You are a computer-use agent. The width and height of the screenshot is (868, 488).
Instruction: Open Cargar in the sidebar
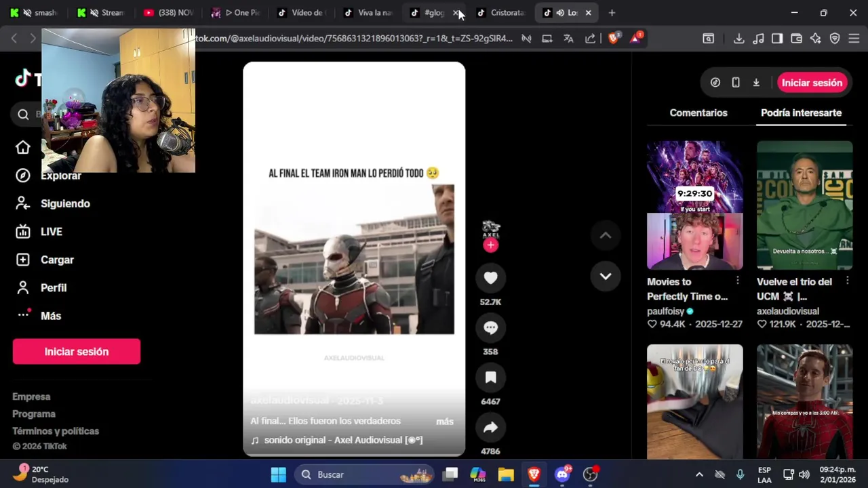(x=44, y=260)
